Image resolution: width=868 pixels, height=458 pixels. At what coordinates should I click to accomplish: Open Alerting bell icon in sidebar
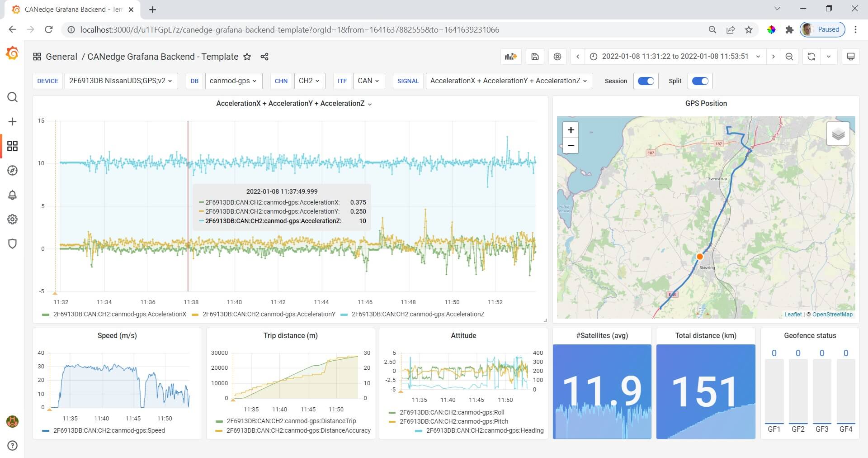point(12,195)
